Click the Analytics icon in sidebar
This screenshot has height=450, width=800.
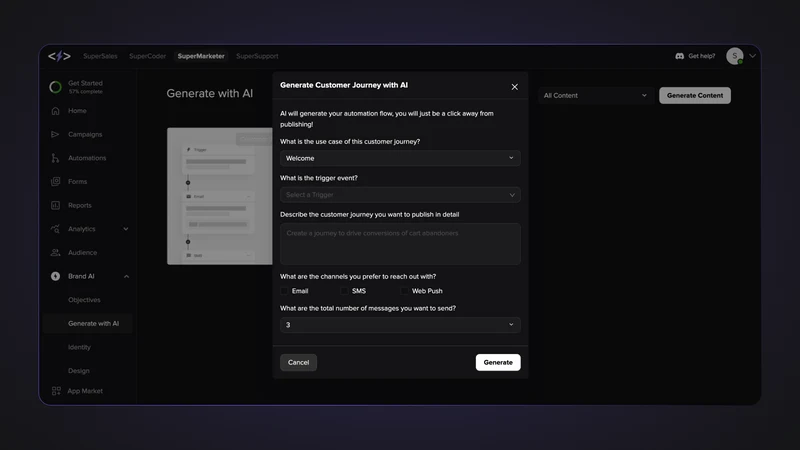click(56, 229)
